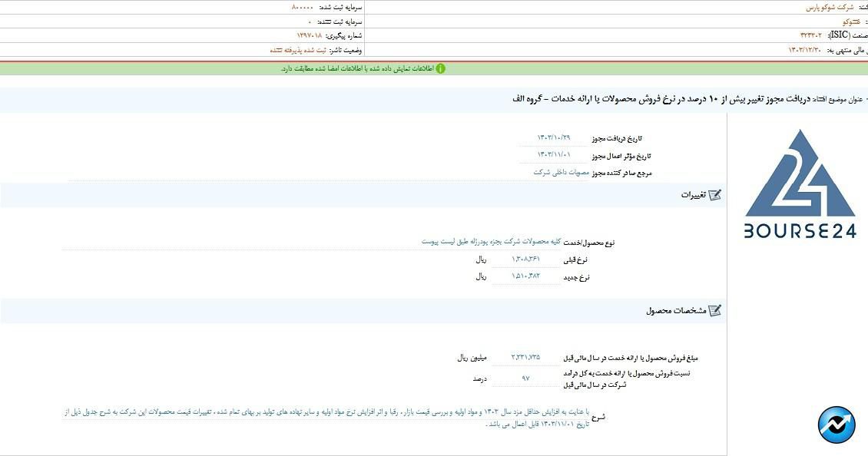Click the green info icon in the signature banner

tap(440, 68)
